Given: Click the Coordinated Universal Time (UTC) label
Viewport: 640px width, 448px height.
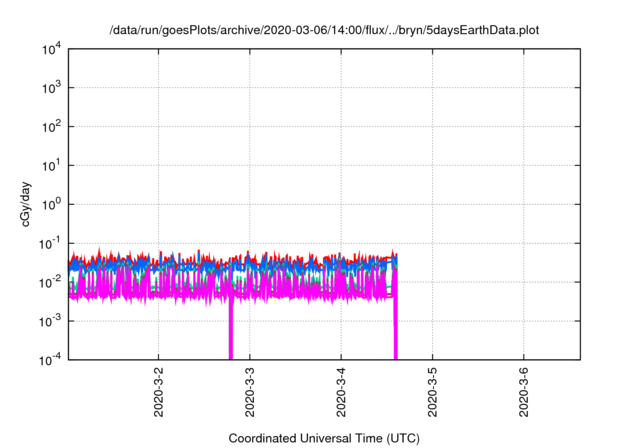Looking at the screenshot, I should pos(324,438).
